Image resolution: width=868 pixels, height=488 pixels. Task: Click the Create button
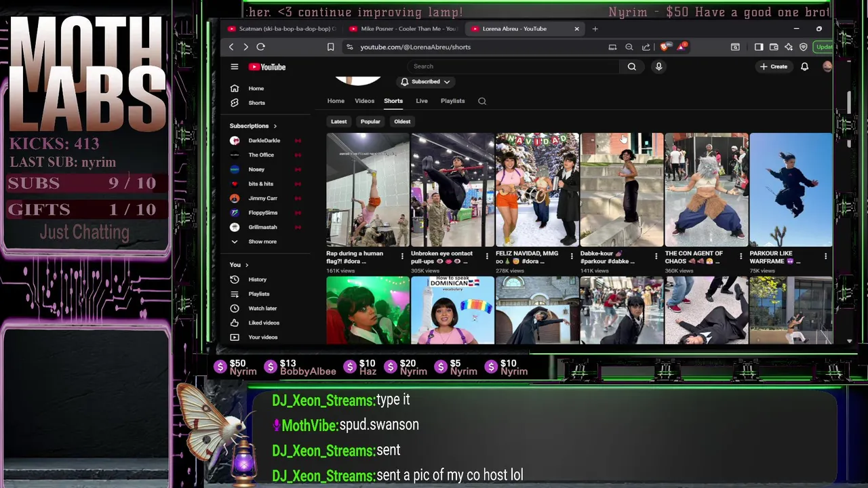pyautogui.click(x=774, y=66)
